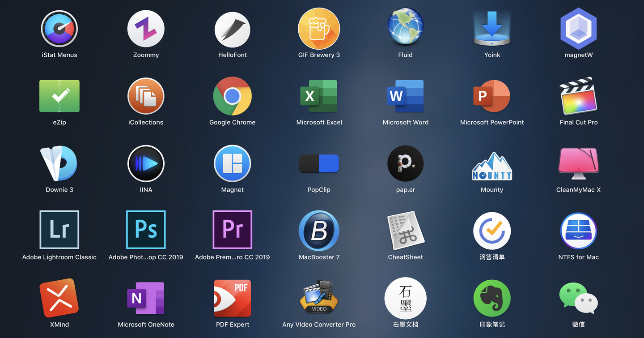
Task: Open the PDF Expert app
Action: [233, 299]
